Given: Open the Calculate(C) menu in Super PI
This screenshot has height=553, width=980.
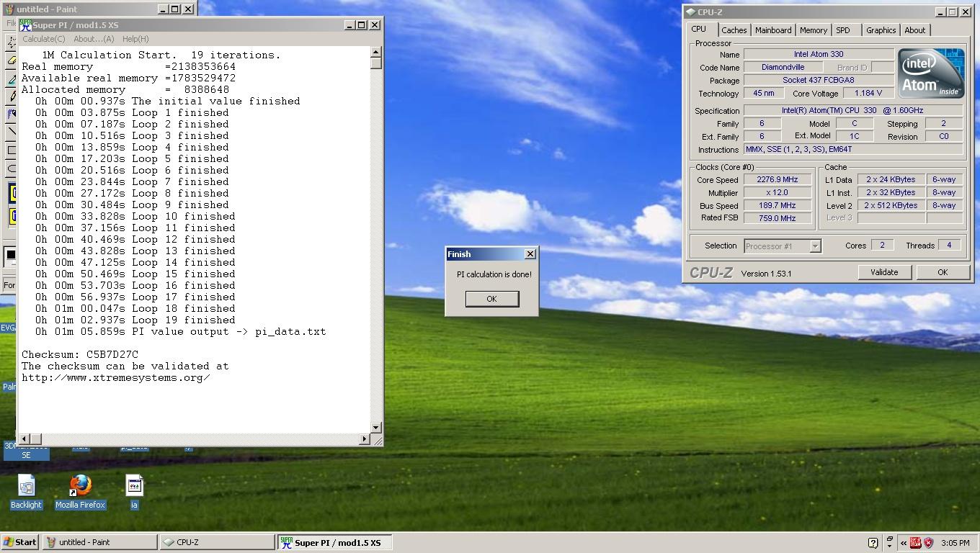Looking at the screenshot, I should tap(43, 39).
